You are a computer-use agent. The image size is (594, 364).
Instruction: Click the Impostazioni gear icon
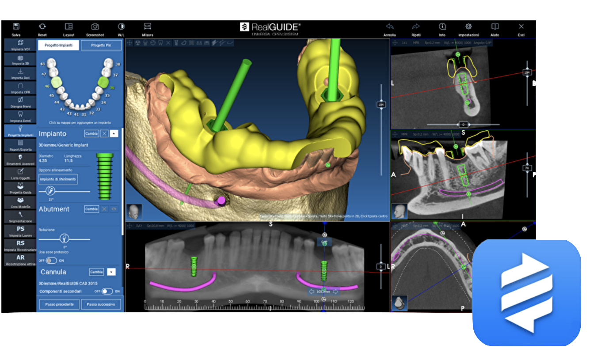click(x=468, y=27)
